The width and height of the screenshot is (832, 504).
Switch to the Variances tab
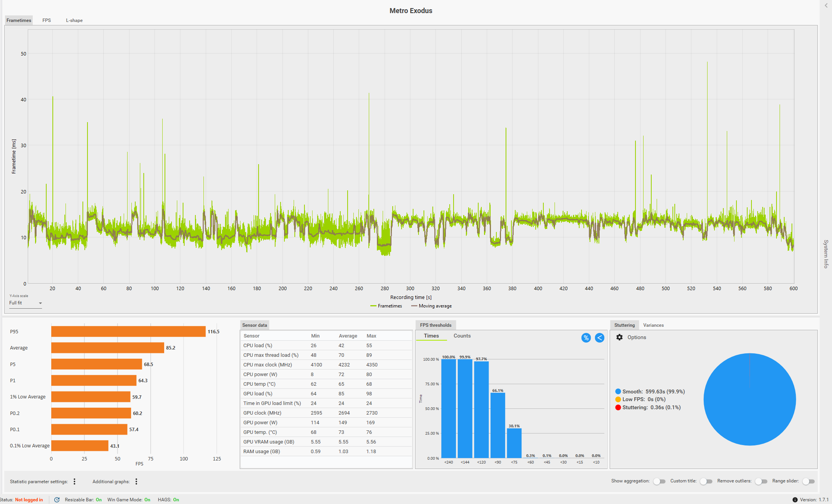pyautogui.click(x=653, y=325)
